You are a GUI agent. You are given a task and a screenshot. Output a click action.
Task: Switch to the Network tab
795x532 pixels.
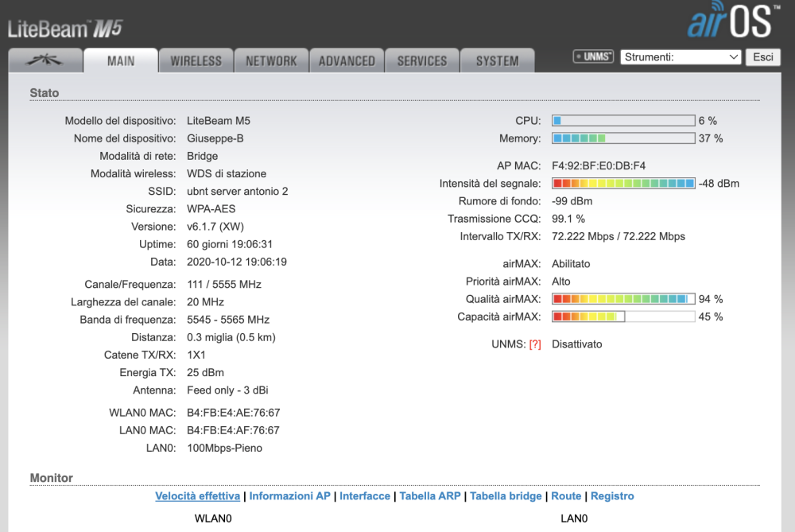pos(271,60)
